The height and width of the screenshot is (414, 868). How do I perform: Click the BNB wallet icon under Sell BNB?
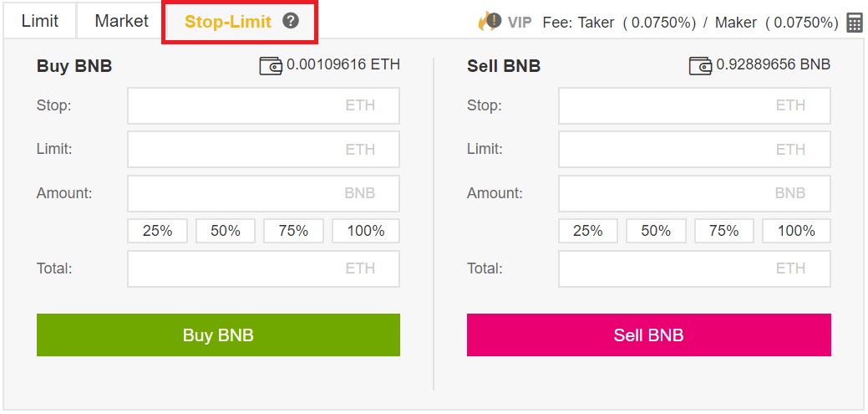tap(700, 66)
